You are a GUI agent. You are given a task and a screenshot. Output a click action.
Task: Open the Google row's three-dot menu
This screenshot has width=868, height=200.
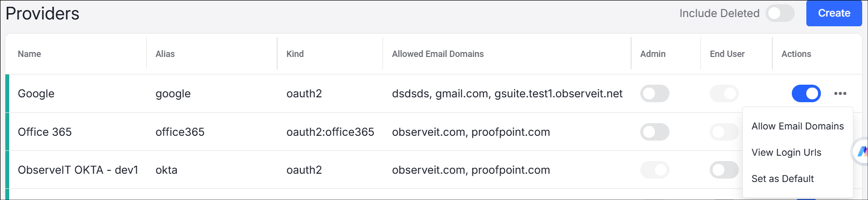click(x=840, y=93)
